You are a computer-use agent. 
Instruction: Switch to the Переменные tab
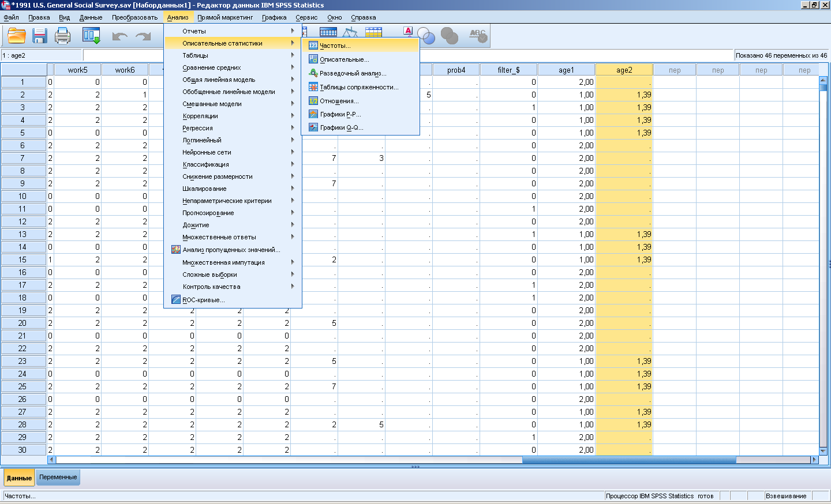[58, 477]
